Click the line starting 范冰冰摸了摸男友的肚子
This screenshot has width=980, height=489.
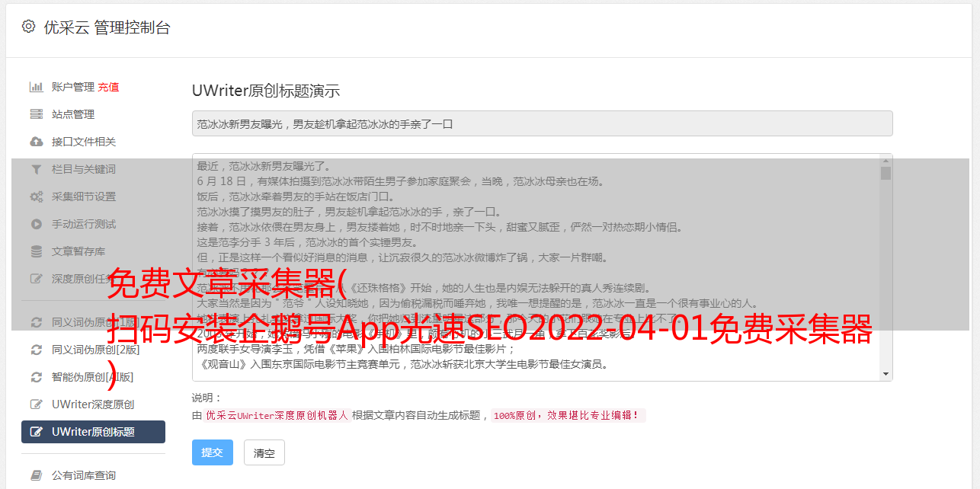[x=349, y=212]
